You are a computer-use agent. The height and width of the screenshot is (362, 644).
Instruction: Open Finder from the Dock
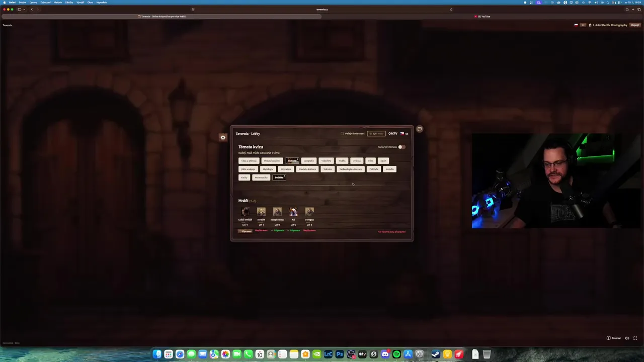[x=157, y=354]
